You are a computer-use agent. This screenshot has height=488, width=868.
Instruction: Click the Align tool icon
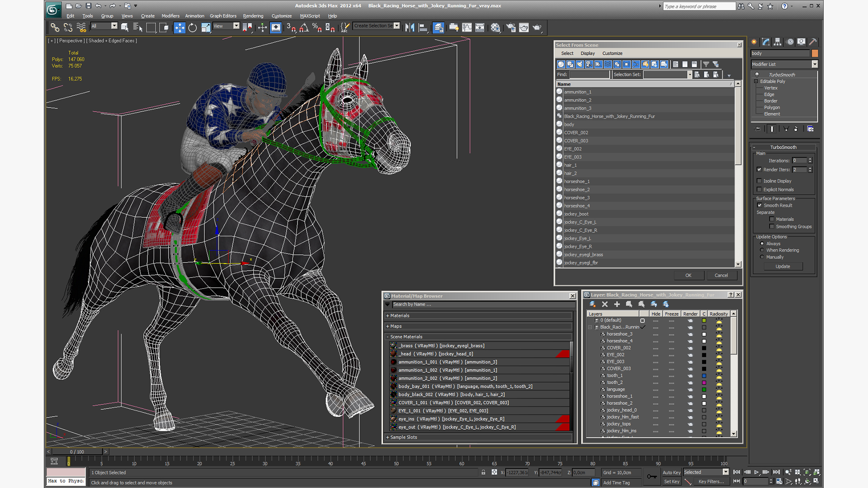[x=423, y=28]
